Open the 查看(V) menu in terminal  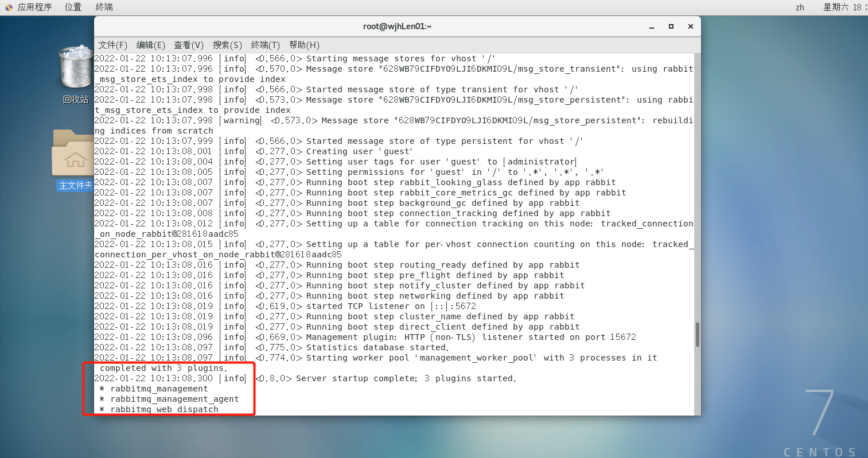point(189,45)
